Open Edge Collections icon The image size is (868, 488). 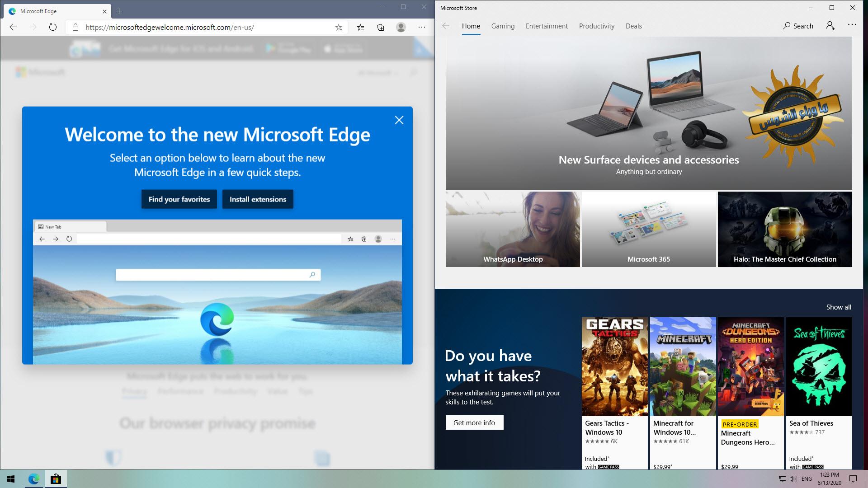(x=381, y=27)
